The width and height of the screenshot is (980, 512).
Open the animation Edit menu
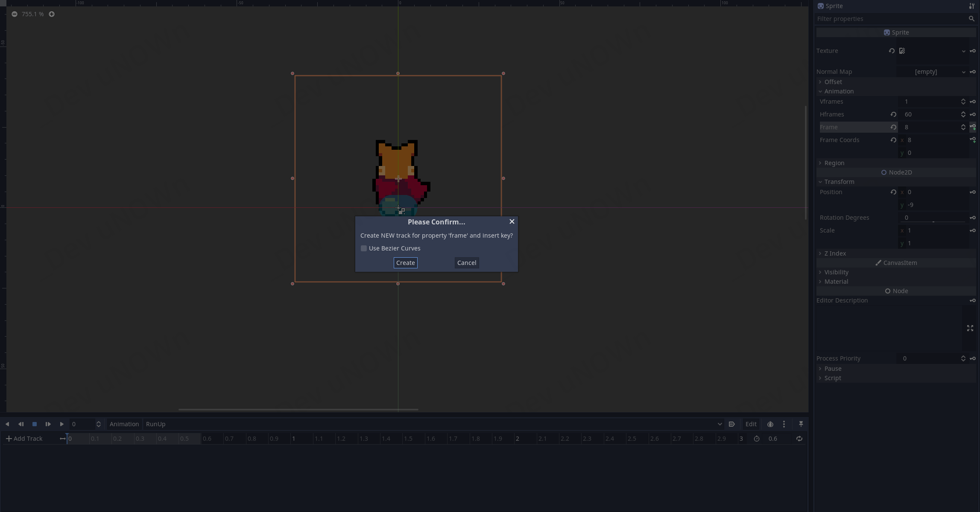(x=751, y=424)
